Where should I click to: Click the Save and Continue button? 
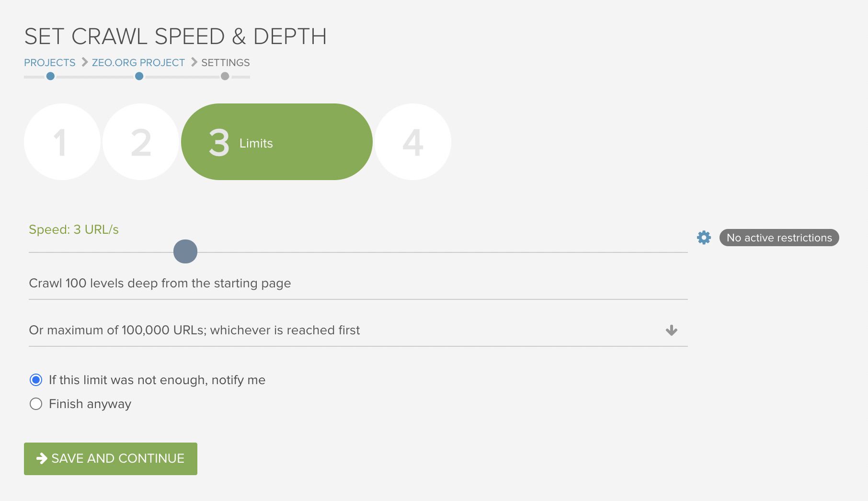(111, 459)
